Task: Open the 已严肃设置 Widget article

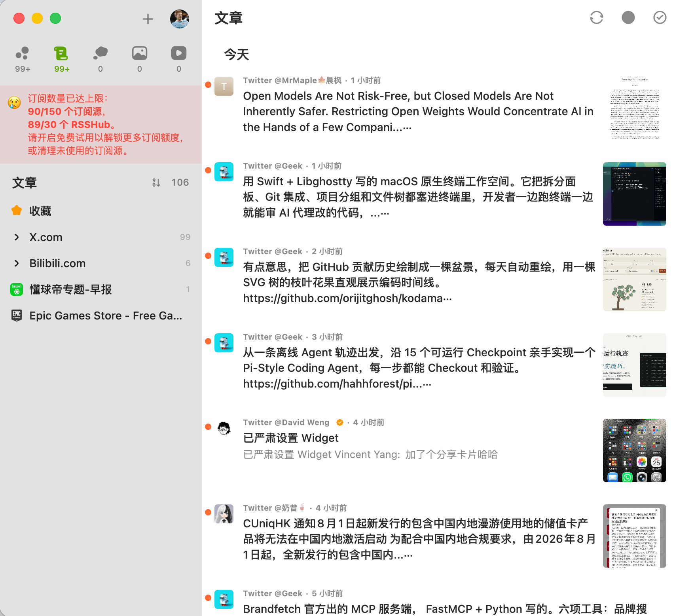Action: click(291, 438)
